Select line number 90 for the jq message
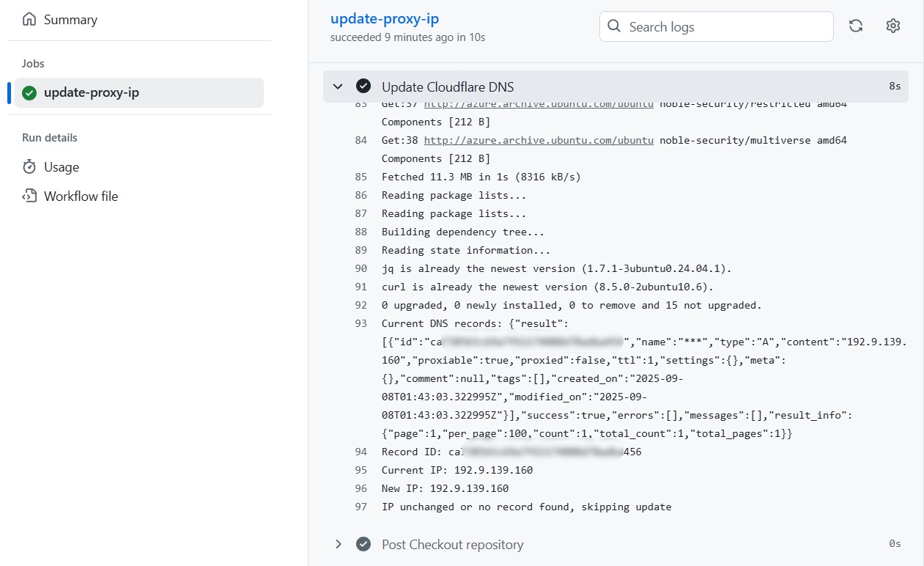Viewport: 924px width, 566px height. pyautogui.click(x=361, y=268)
